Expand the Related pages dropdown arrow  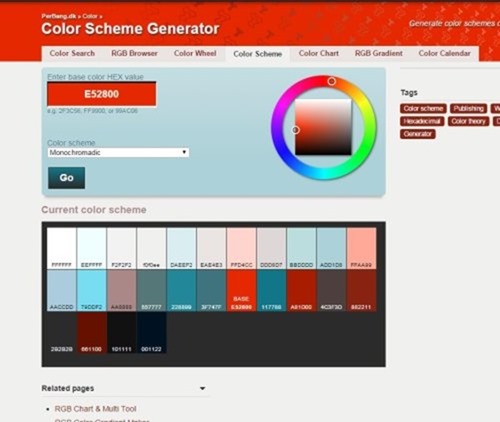(x=202, y=388)
